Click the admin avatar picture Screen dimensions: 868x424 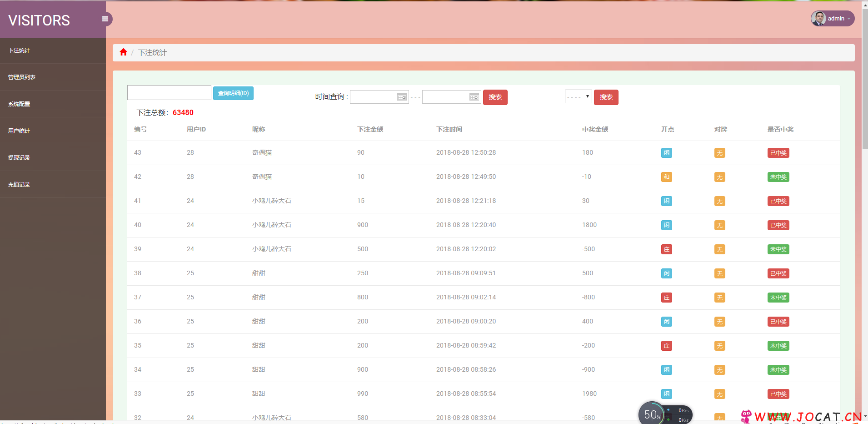tap(818, 19)
